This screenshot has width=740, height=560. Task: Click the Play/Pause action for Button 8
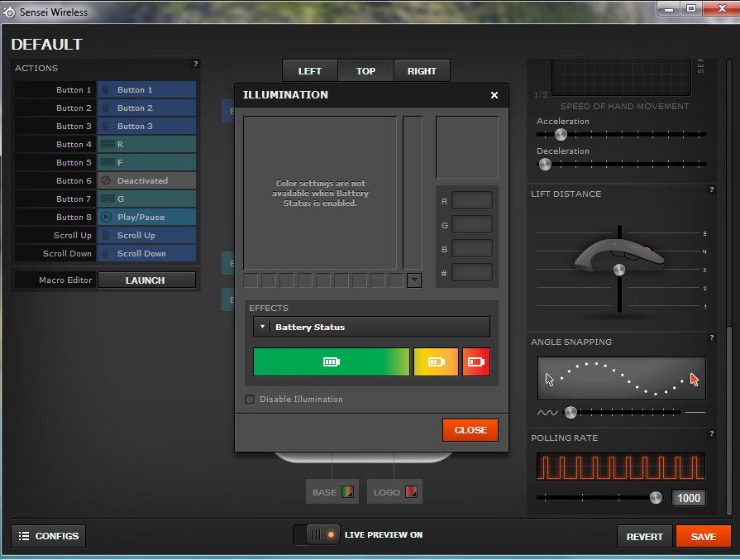pyautogui.click(x=146, y=218)
